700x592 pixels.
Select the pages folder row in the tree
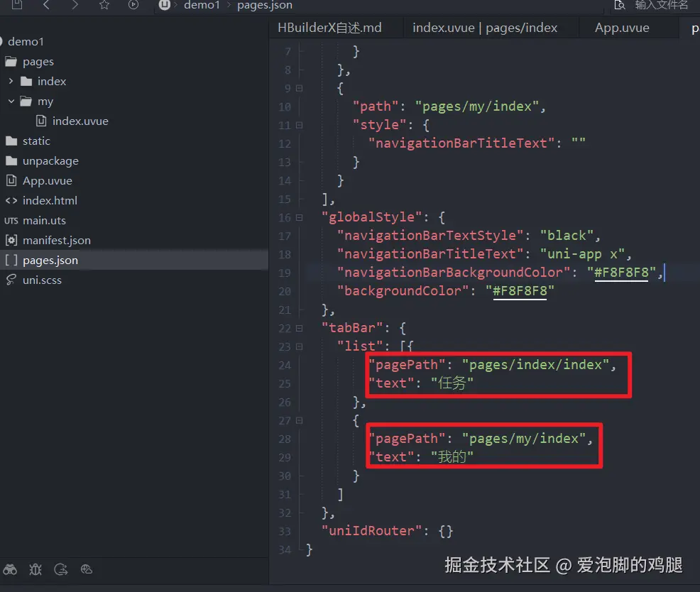(134, 61)
